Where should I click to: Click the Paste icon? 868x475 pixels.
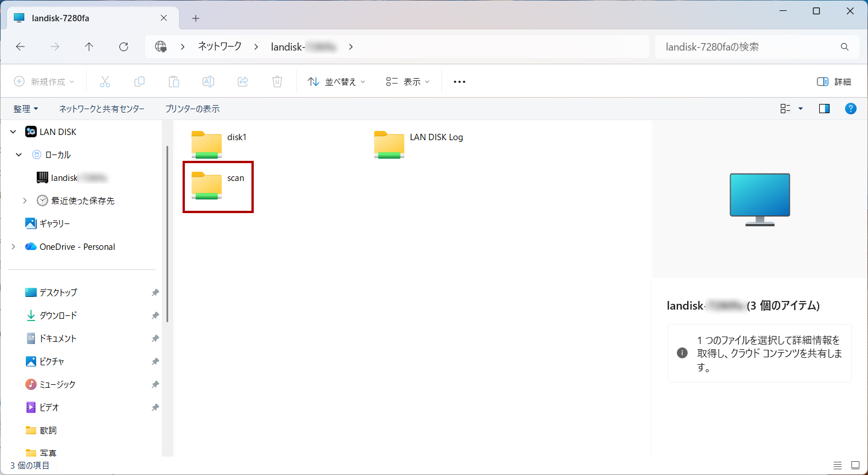(173, 81)
